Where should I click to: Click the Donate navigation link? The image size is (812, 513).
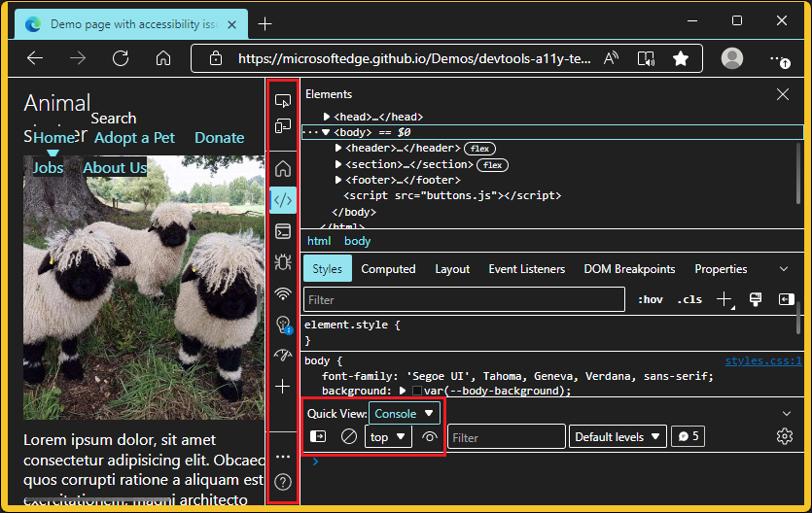[x=219, y=138]
